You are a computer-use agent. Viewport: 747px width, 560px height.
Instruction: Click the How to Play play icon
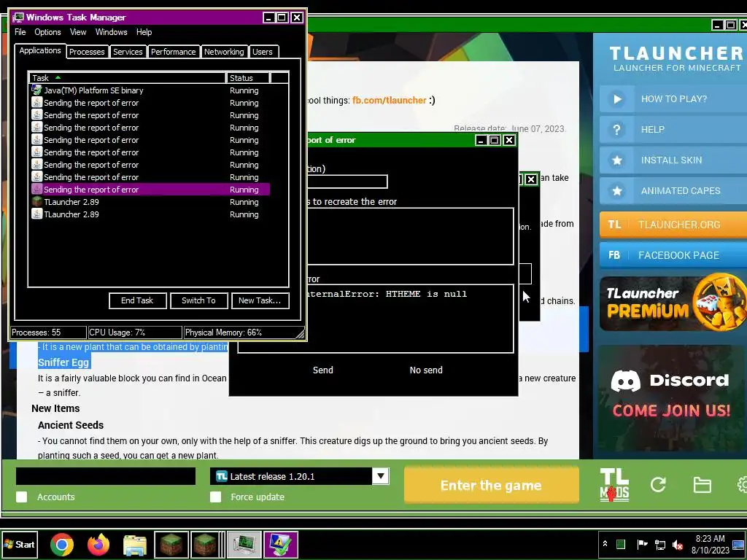617,99
